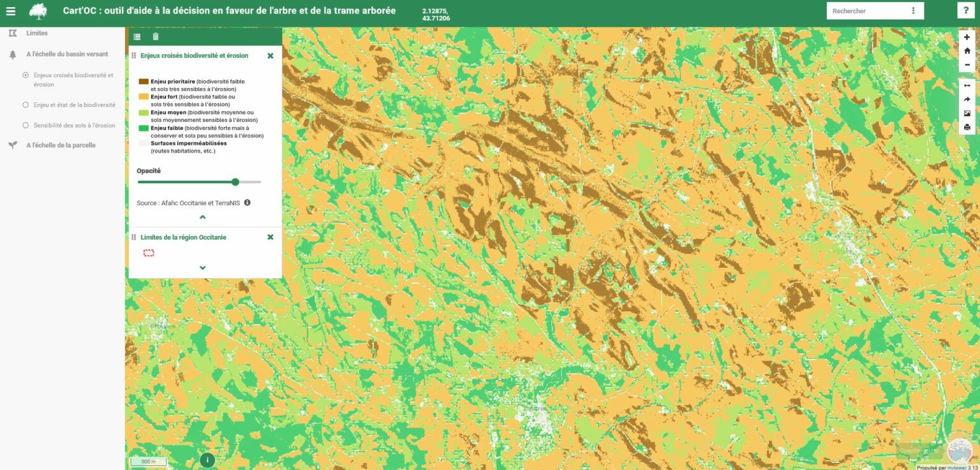
Task: Select Enjeu et état de la biodiversité
Action: click(x=26, y=105)
